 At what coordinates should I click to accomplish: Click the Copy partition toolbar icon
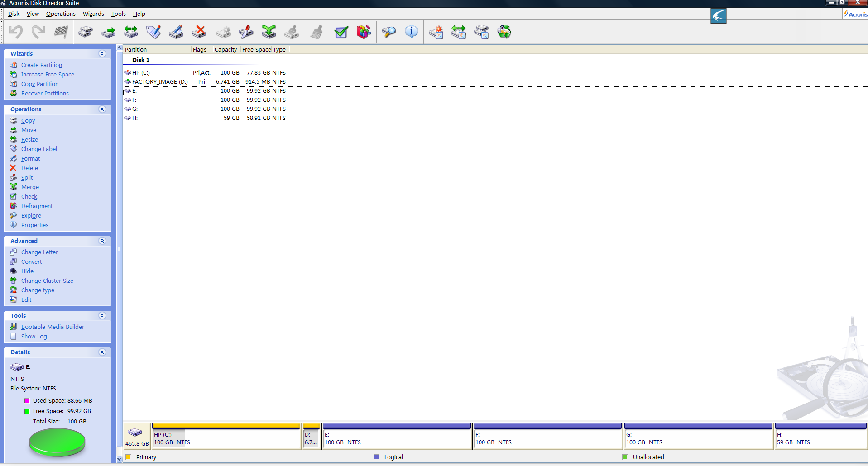pos(86,32)
